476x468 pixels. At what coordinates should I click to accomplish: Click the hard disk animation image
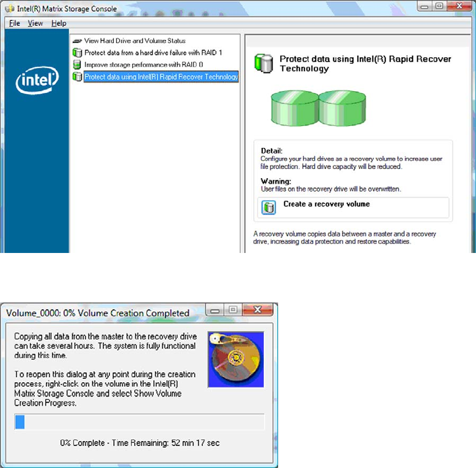pyautogui.click(x=236, y=359)
